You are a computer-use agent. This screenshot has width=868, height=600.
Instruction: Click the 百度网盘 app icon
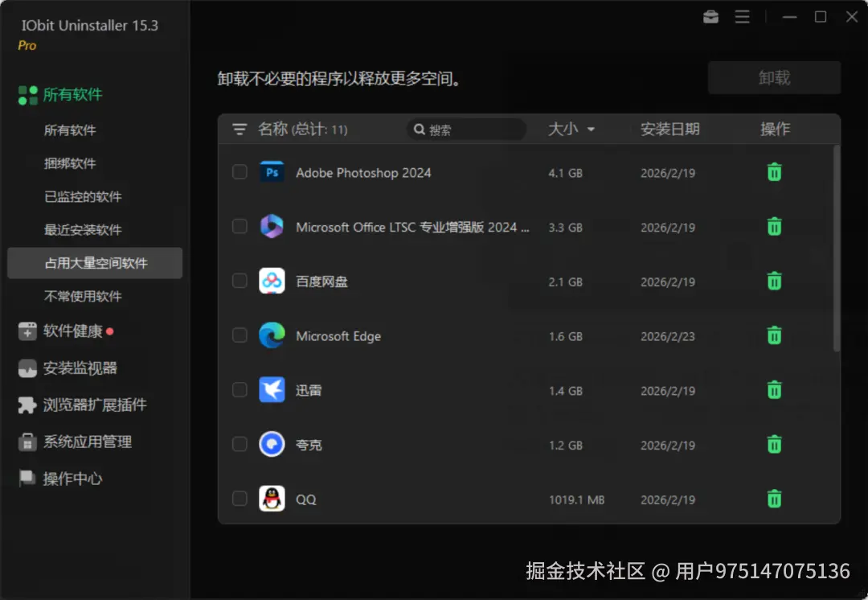[272, 281]
